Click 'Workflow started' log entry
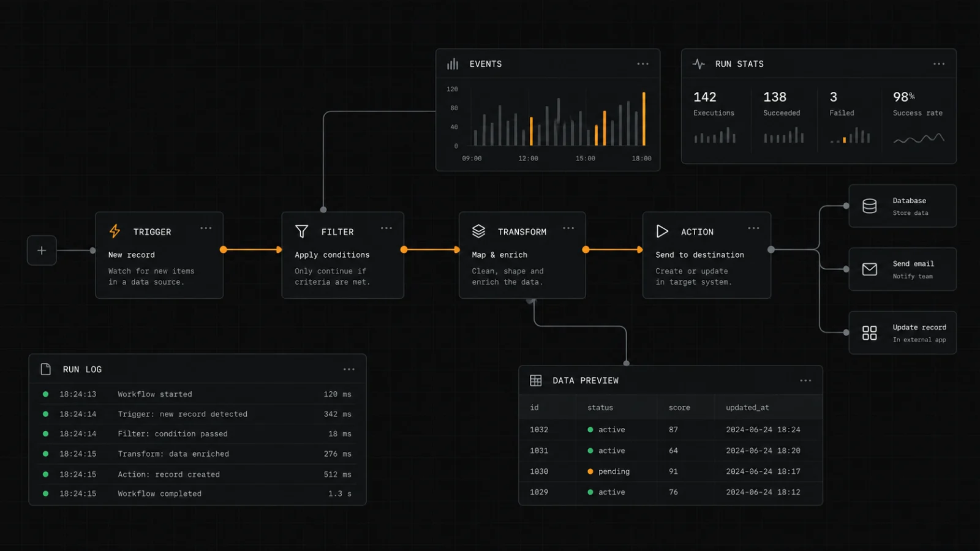The image size is (980, 551). coord(197,394)
